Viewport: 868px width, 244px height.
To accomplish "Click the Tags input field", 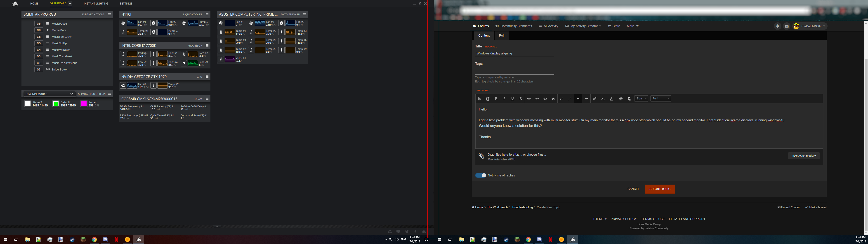I will pos(514,71).
